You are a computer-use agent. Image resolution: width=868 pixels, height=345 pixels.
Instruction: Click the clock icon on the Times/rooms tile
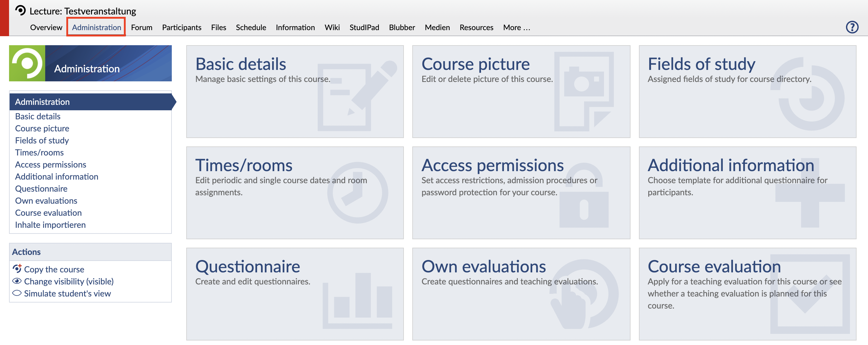pyautogui.click(x=357, y=193)
